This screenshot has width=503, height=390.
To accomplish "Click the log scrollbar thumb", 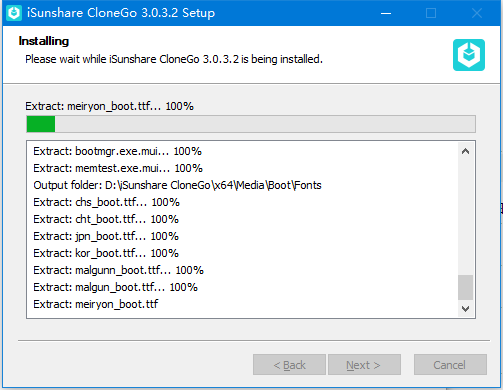I will click(x=465, y=287).
